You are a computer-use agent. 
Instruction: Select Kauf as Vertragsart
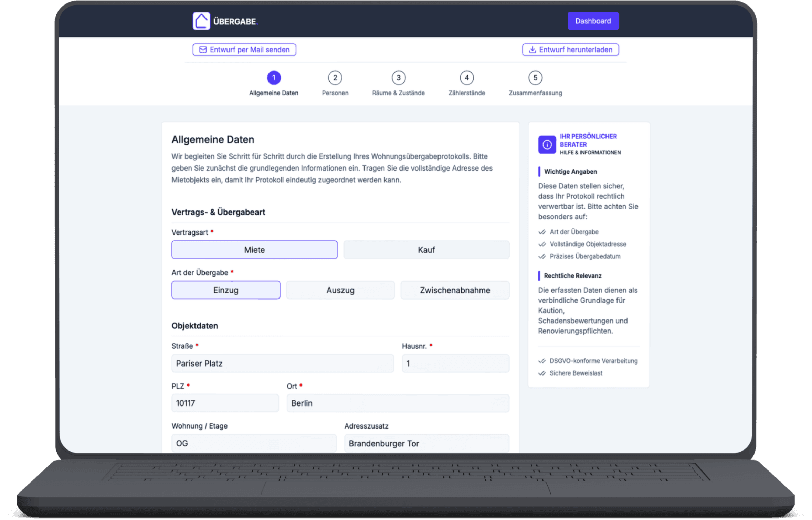click(426, 250)
